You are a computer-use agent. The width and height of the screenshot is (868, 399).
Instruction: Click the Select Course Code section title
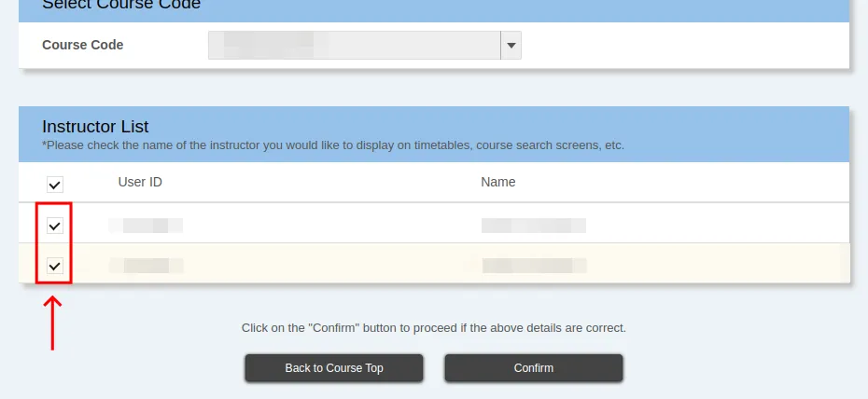click(121, 6)
